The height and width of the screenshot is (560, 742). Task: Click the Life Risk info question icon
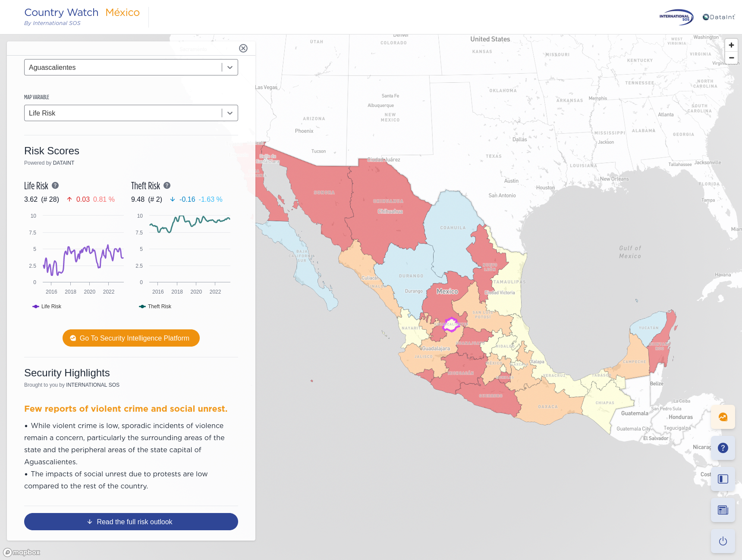tap(55, 185)
